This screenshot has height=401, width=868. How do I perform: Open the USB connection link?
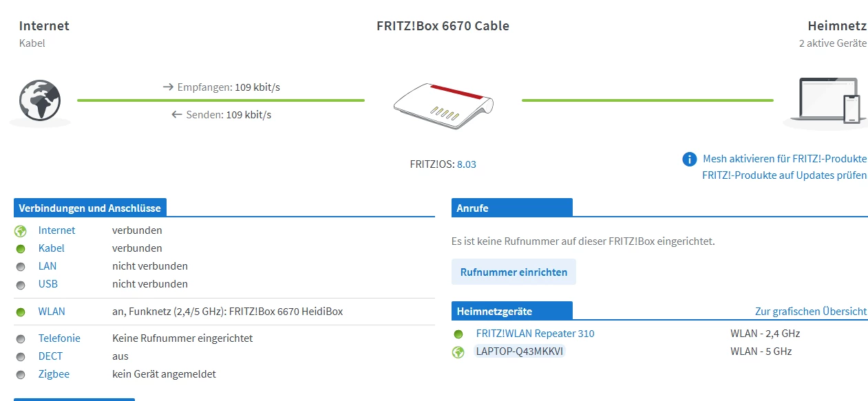pos(47,284)
